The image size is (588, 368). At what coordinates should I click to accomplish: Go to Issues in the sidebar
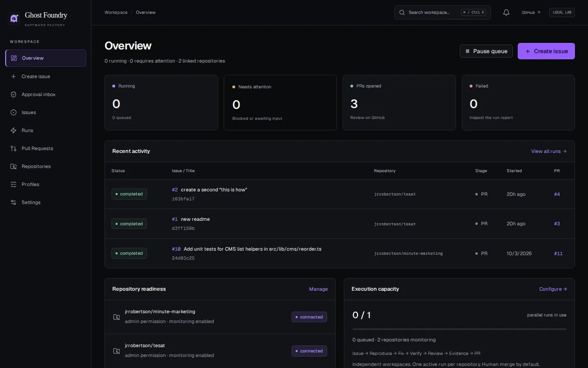tap(46, 112)
